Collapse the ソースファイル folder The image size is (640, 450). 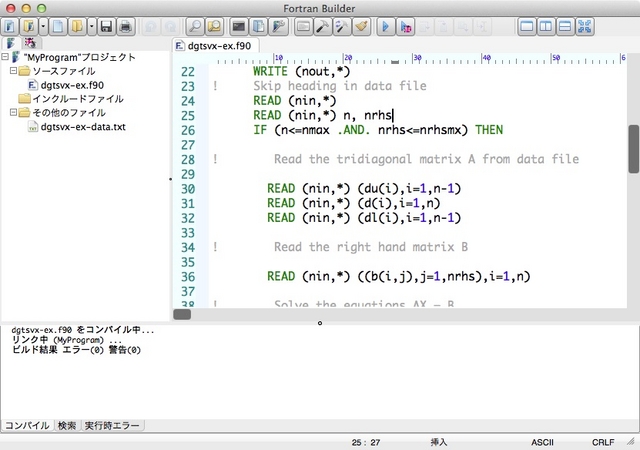pos(13,71)
